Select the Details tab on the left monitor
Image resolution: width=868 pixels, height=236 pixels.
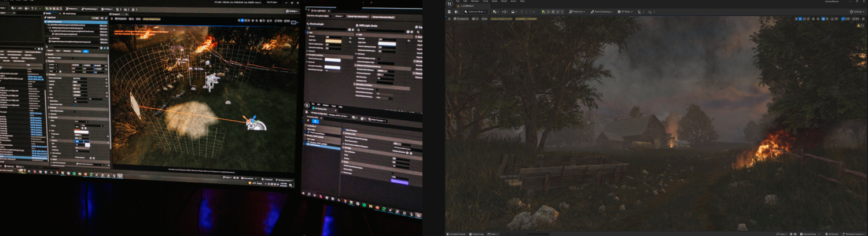pyautogui.click(x=49, y=13)
